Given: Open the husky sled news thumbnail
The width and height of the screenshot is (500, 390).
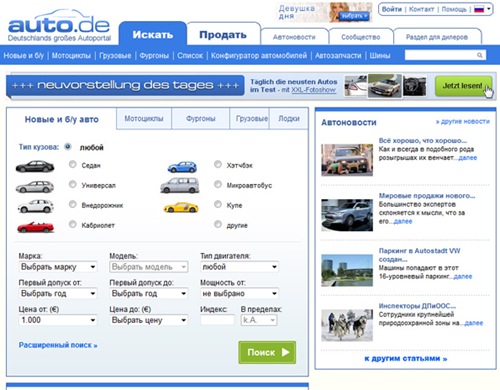Looking at the screenshot, I should (x=347, y=325).
